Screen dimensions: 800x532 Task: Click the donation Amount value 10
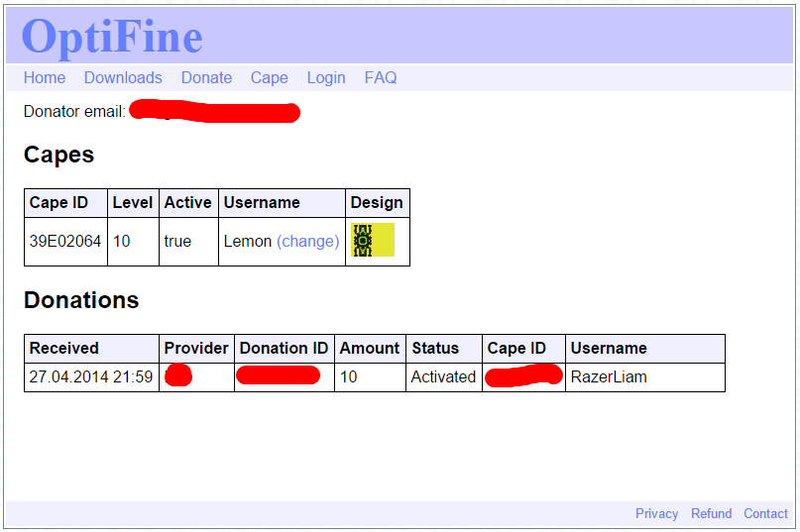349,376
